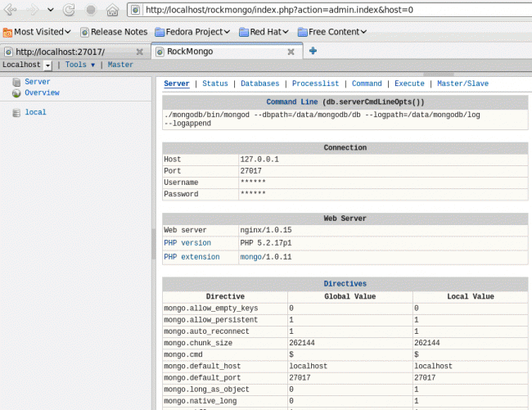Click the browser Forward arrow icon
The height and width of the screenshot is (410, 532).
pyautogui.click(x=33, y=10)
